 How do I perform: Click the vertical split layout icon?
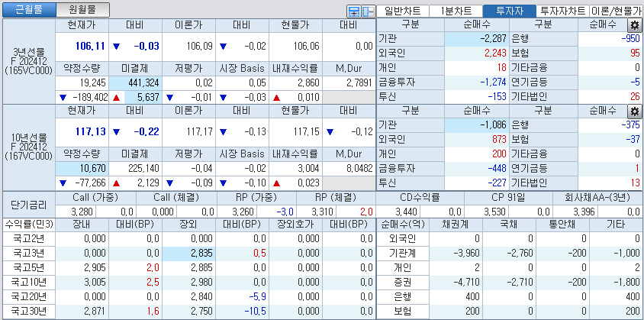368,11
